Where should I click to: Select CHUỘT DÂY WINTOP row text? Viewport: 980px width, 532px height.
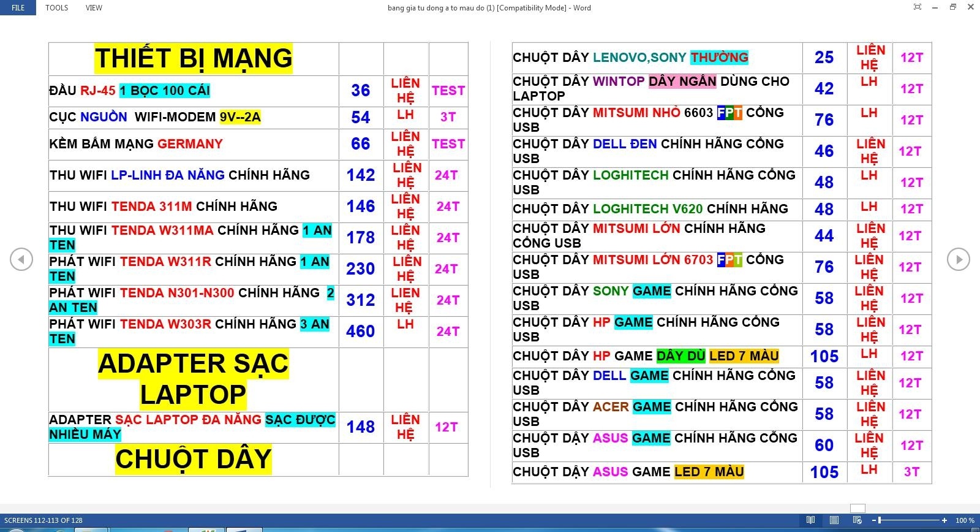(x=651, y=89)
